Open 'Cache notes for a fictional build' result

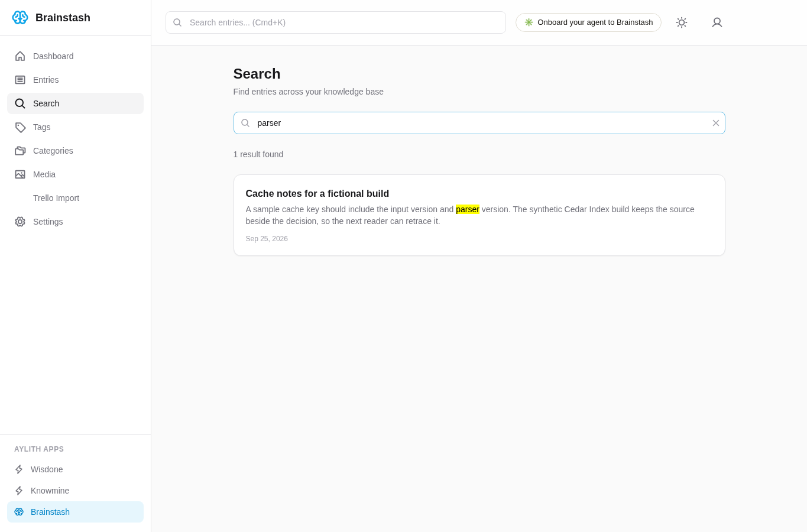click(x=479, y=215)
